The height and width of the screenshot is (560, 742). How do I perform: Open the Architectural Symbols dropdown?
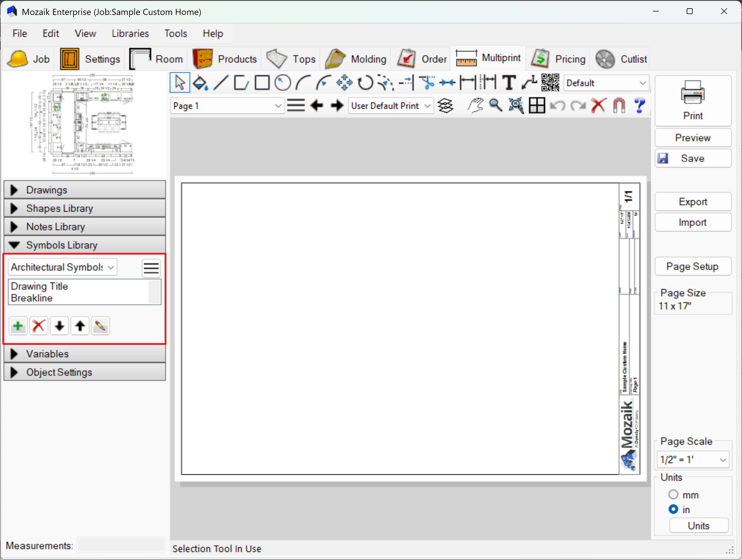pyautogui.click(x=62, y=268)
